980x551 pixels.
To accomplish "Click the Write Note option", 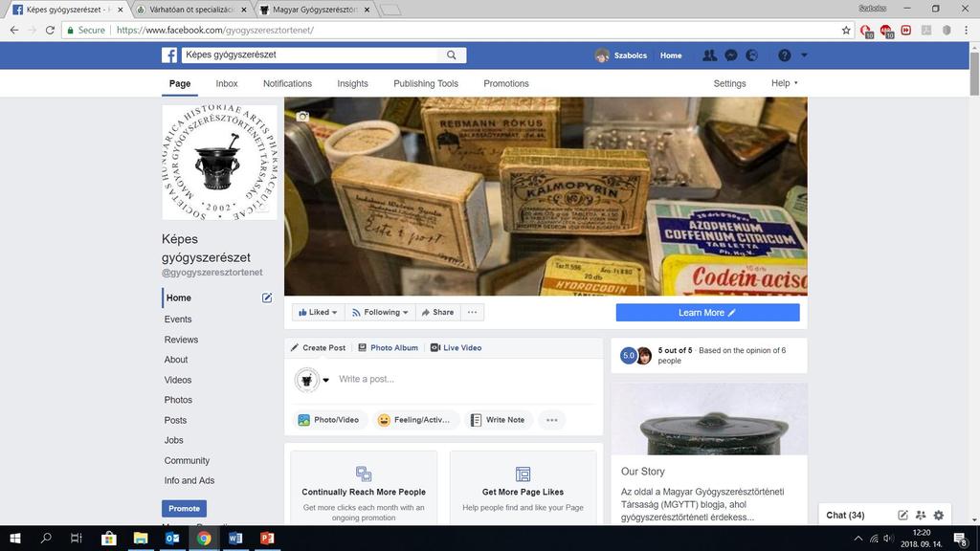I will click(x=498, y=420).
